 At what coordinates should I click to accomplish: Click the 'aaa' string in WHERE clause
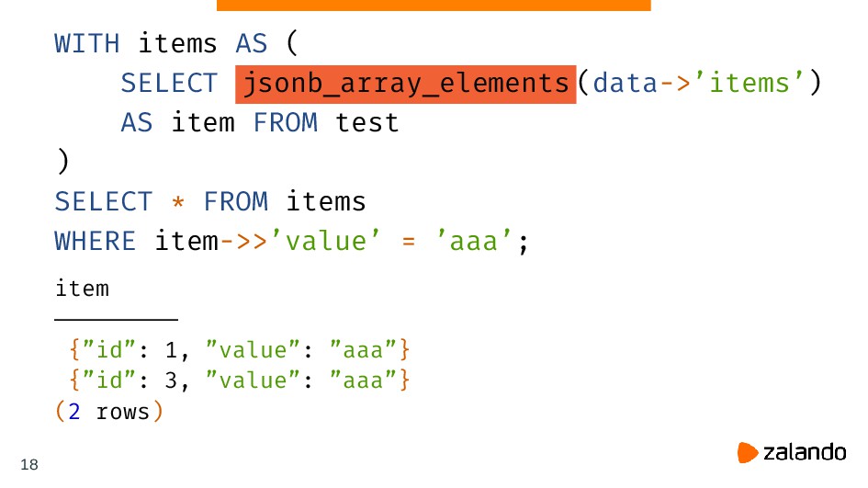click(x=474, y=242)
